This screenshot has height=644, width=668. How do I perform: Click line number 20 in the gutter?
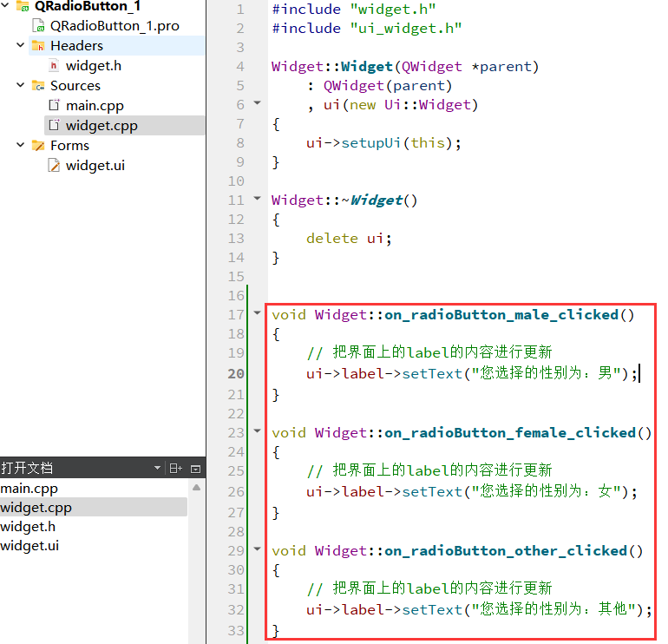click(x=236, y=373)
